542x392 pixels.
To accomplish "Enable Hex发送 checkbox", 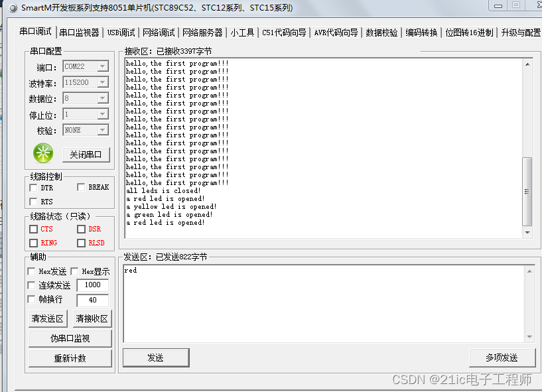I will [31, 271].
